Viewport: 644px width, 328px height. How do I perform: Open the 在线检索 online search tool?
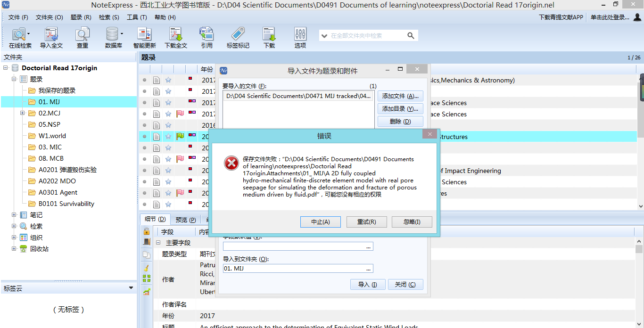(x=20, y=38)
